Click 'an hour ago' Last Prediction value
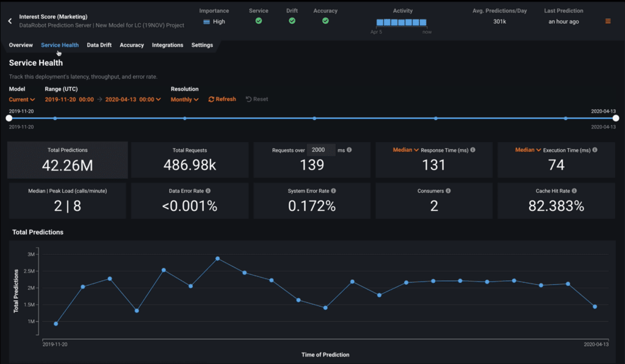This screenshot has width=625, height=364. pyautogui.click(x=563, y=21)
